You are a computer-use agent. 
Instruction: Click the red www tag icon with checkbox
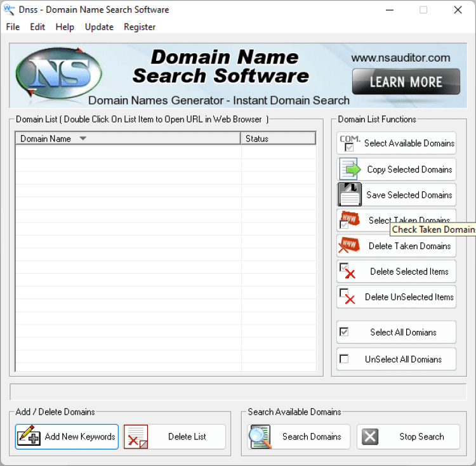[x=350, y=220]
